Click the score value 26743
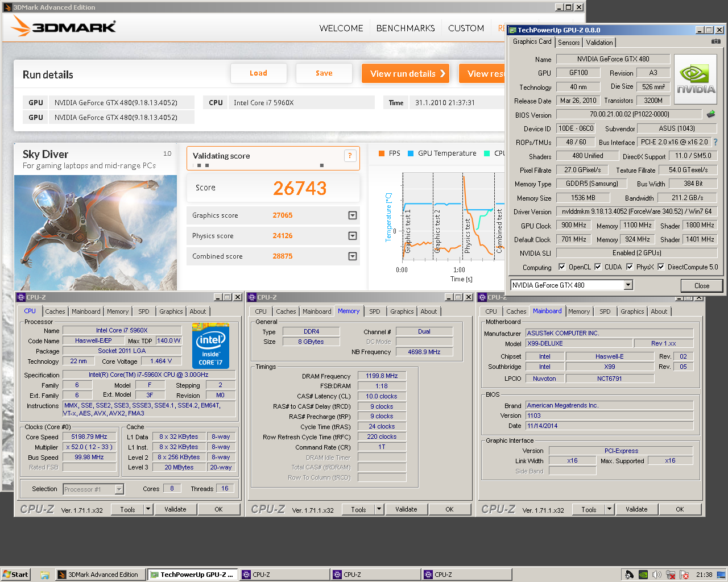The image size is (728, 582). click(300, 188)
